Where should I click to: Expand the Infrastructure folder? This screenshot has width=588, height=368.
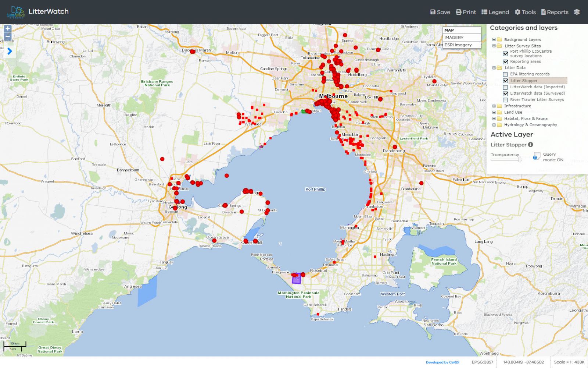pos(494,106)
